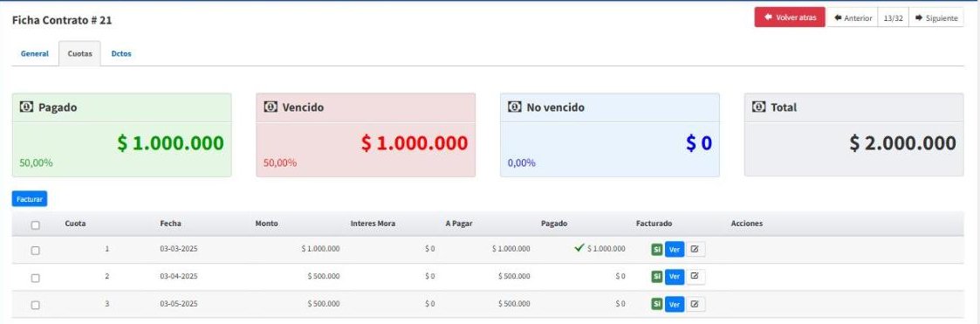Click the date 03-05-2025

tap(179, 304)
